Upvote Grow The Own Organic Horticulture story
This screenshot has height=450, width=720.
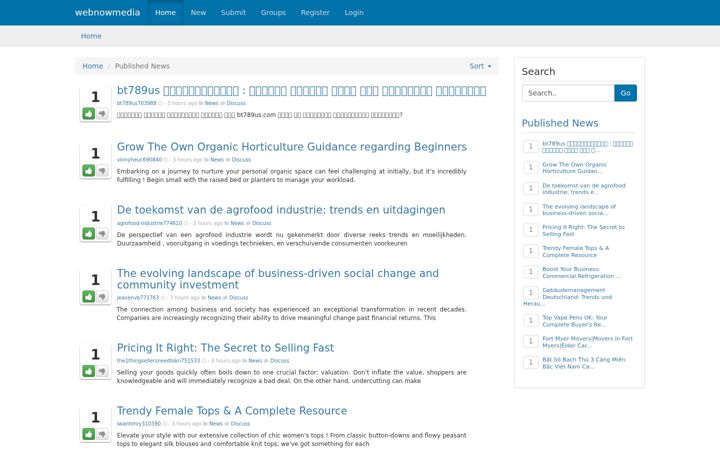coord(89,171)
